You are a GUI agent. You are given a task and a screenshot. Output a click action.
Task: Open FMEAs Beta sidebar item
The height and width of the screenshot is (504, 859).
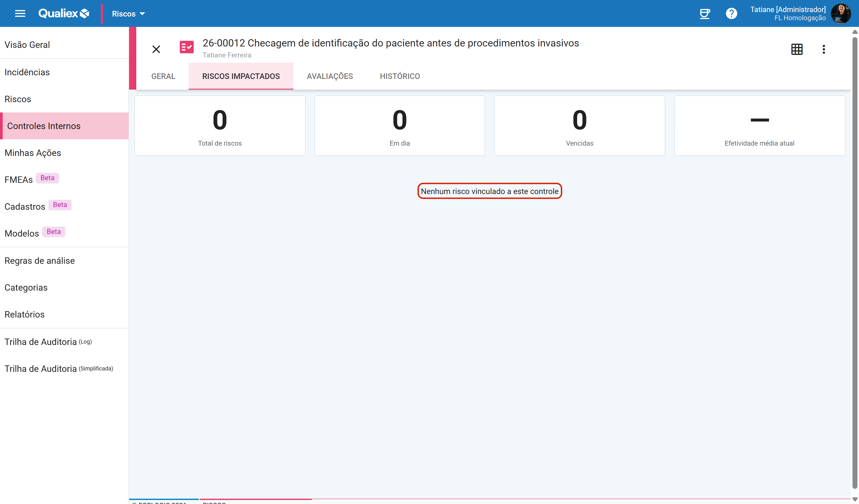coord(64,179)
